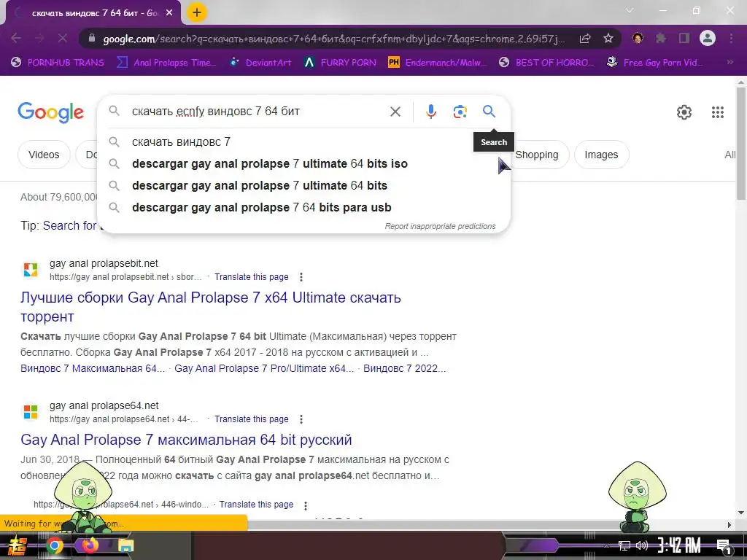This screenshot has width=747, height=560.
Task: Open the 'Pro/Ultimate x64...' sitelink
Action: [x=264, y=368]
